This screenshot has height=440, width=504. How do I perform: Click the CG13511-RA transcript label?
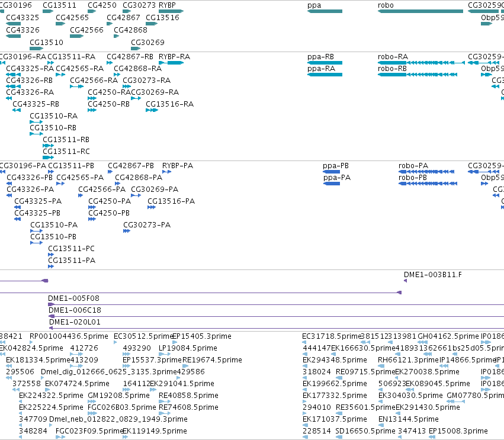(72, 57)
